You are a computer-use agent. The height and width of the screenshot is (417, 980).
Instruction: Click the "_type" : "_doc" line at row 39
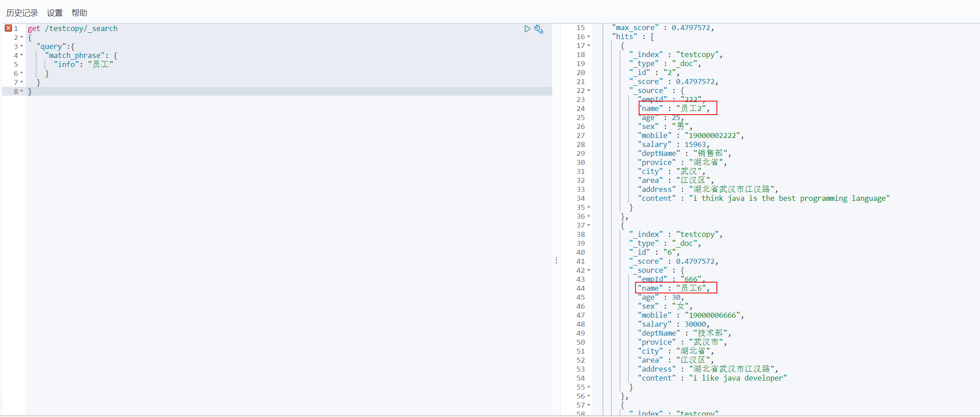[665, 244]
